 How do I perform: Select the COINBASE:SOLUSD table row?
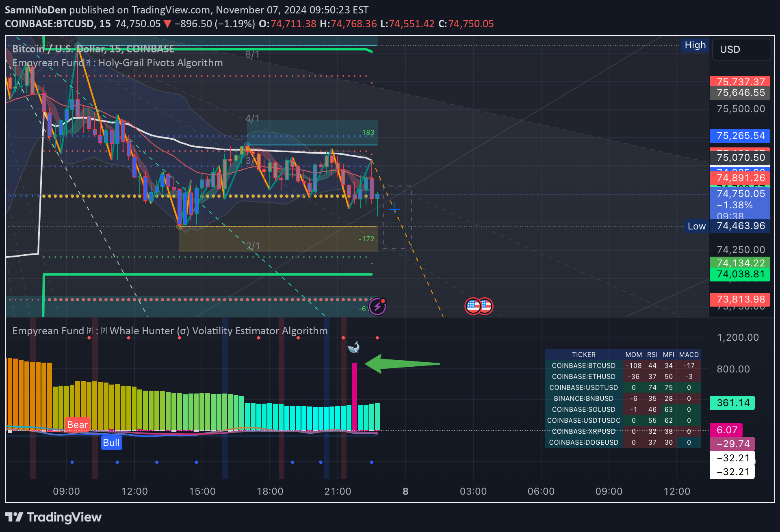(x=623, y=409)
